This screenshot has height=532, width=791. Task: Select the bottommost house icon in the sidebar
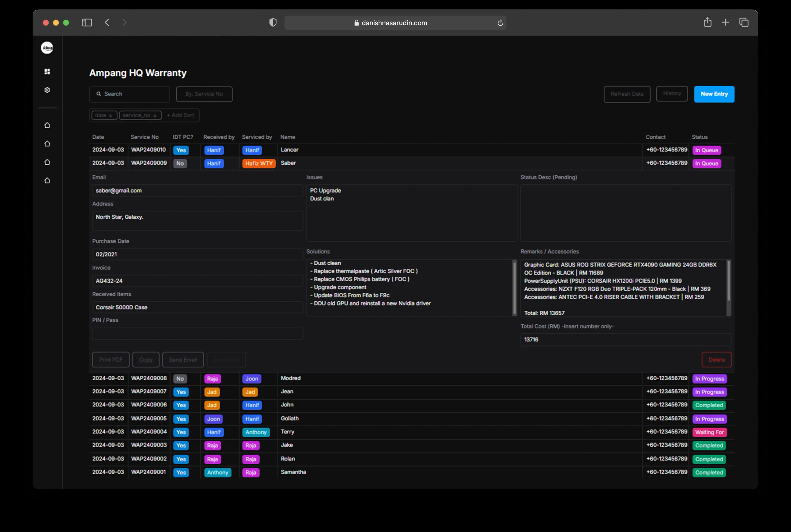47,180
